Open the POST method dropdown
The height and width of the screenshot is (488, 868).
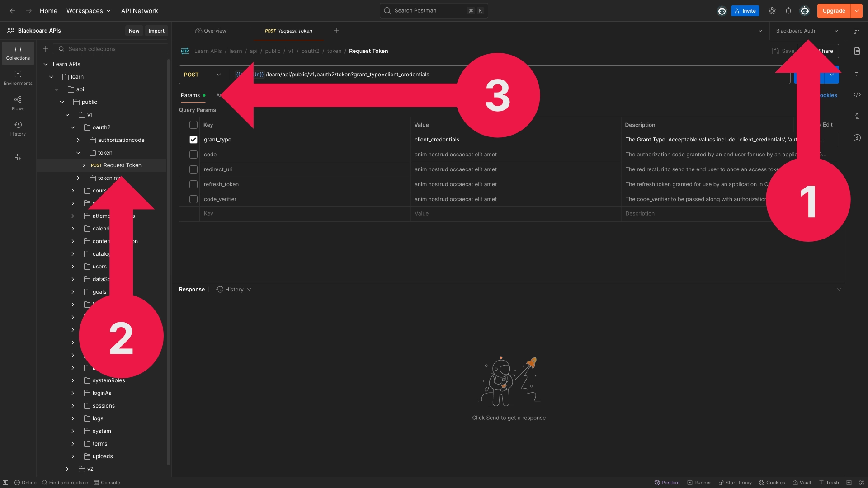click(203, 75)
